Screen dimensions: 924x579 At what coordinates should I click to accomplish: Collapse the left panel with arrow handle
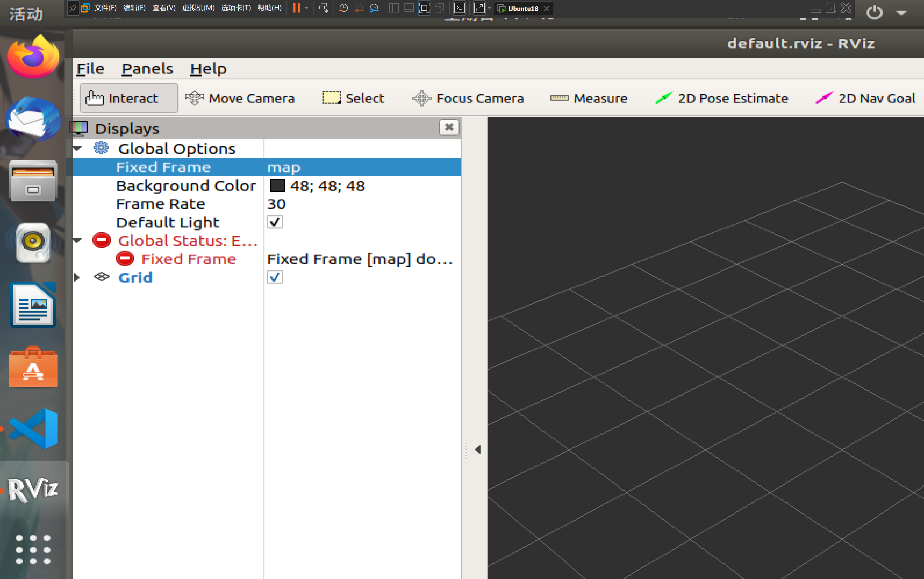click(x=478, y=449)
